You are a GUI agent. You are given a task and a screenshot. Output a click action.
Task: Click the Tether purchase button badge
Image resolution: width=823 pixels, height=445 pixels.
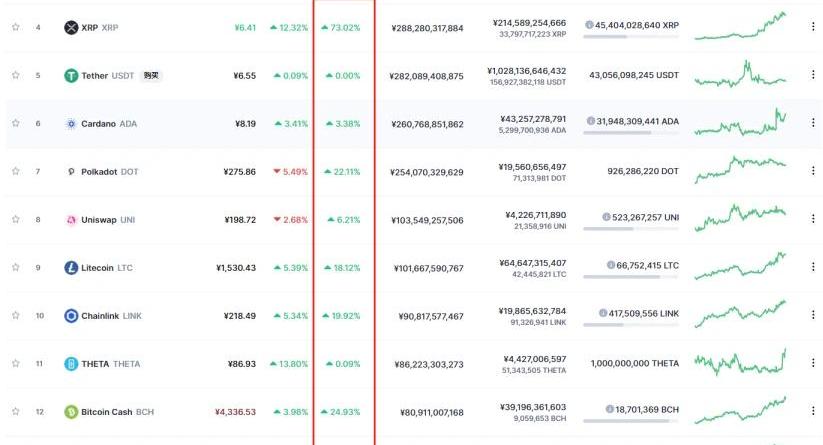[152, 76]
